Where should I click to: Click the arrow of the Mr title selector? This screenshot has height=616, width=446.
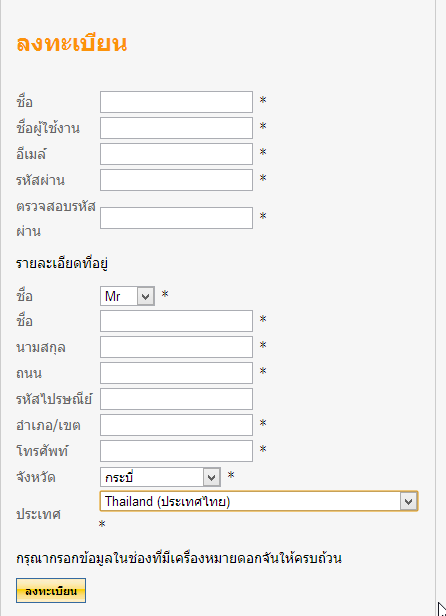tap(145, 296)
